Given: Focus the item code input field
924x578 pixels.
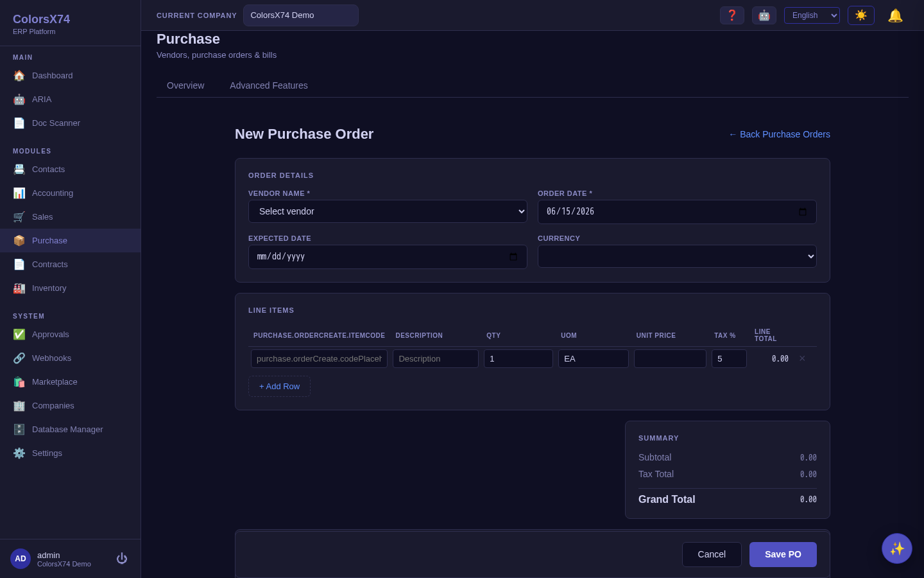Looking at the screenshot, I should (319, 359).
